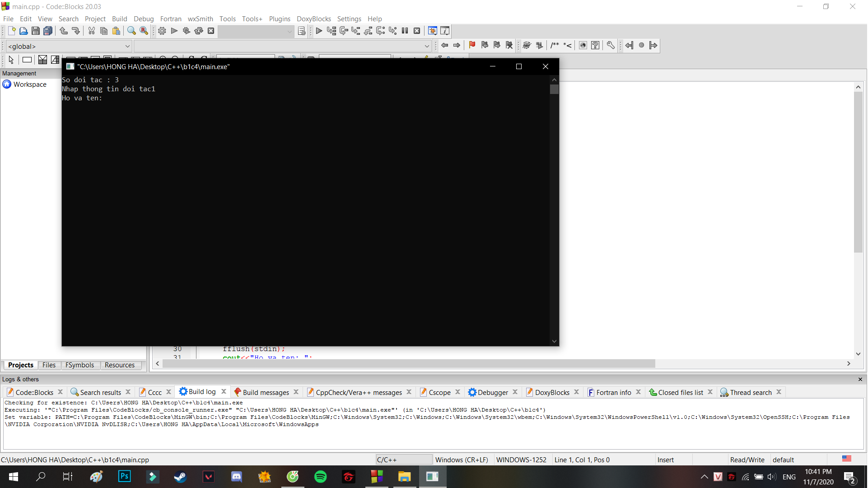Screen dimensions: 868x488
Task: Expand the <global> scope dropdown
Action: (x=127, y=46)
